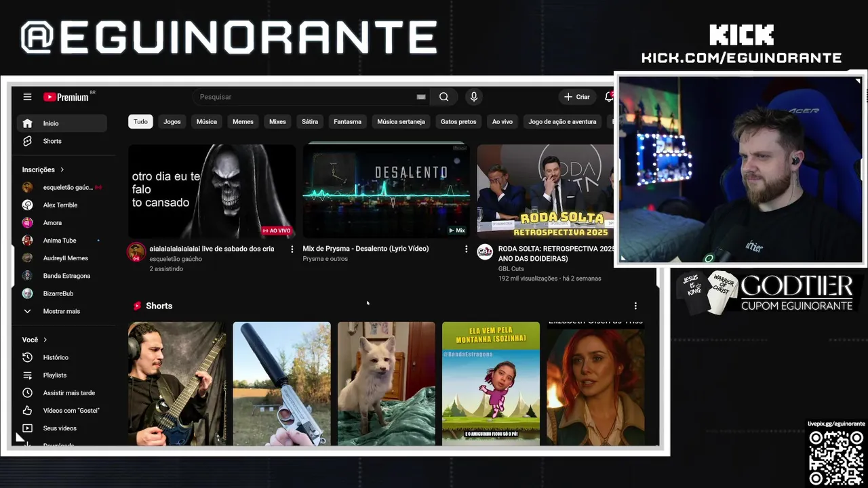Click the Anima Tube channel avatar
The width and height of the screenshot is (868, 488).
coord(27,240)
